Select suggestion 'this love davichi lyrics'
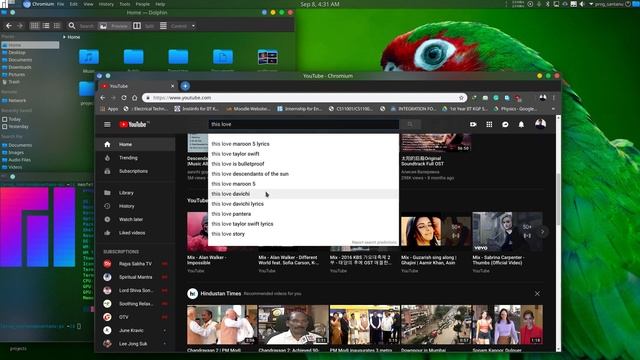640x360 pixels. click(303, 204)
